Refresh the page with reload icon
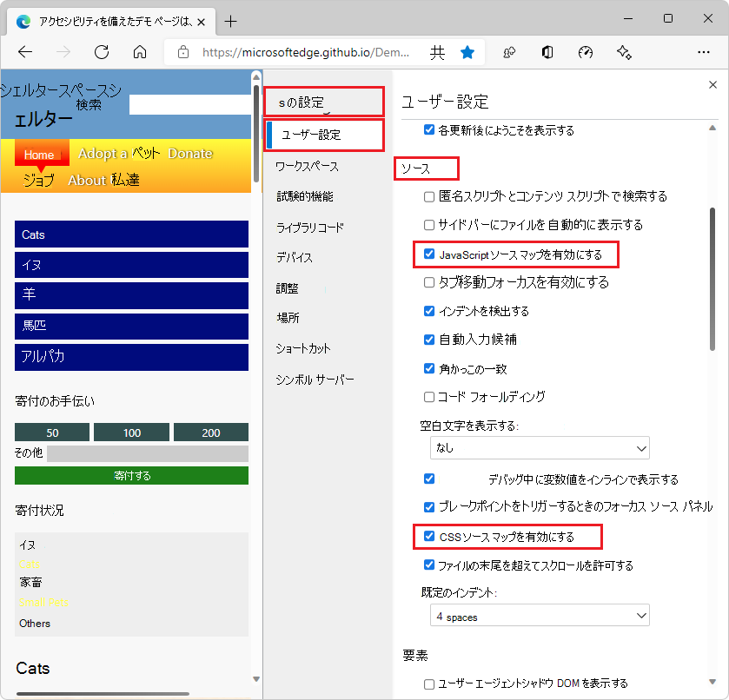 102,52
